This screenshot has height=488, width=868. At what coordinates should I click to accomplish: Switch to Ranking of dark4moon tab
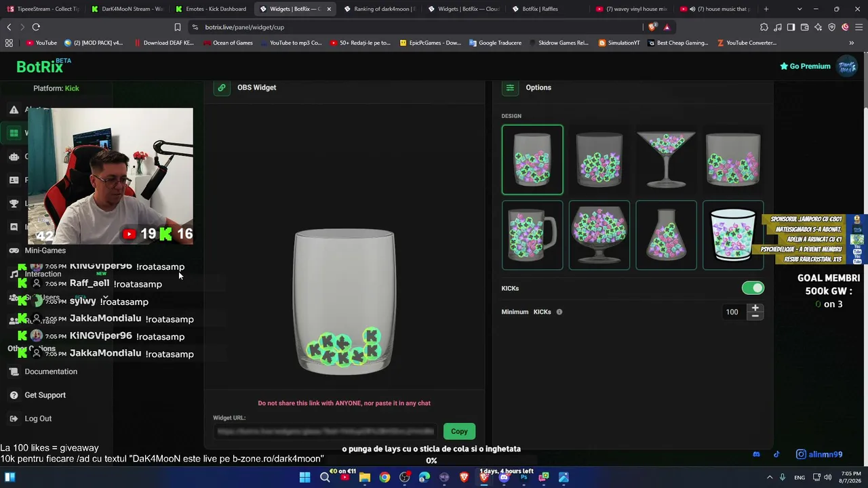coord(379,9)
